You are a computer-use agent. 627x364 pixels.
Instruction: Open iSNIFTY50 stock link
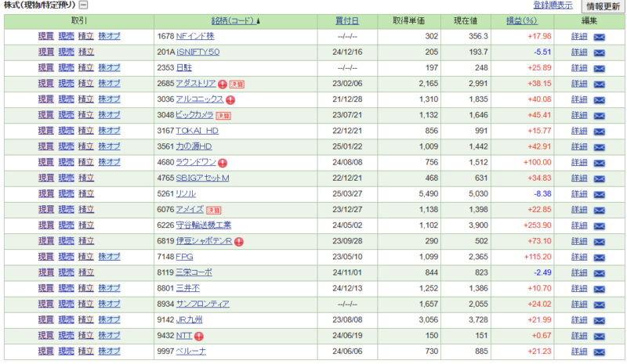[x=198, y=52]
